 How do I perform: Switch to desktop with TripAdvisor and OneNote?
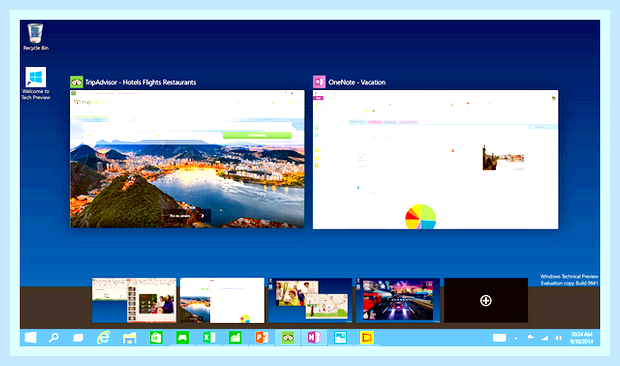pos(222,300)
